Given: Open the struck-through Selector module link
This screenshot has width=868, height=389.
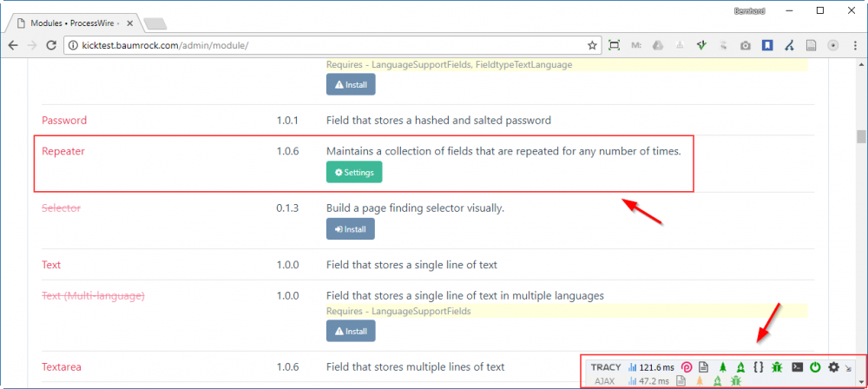Looking at the screenshot, I should click(61, 208).
